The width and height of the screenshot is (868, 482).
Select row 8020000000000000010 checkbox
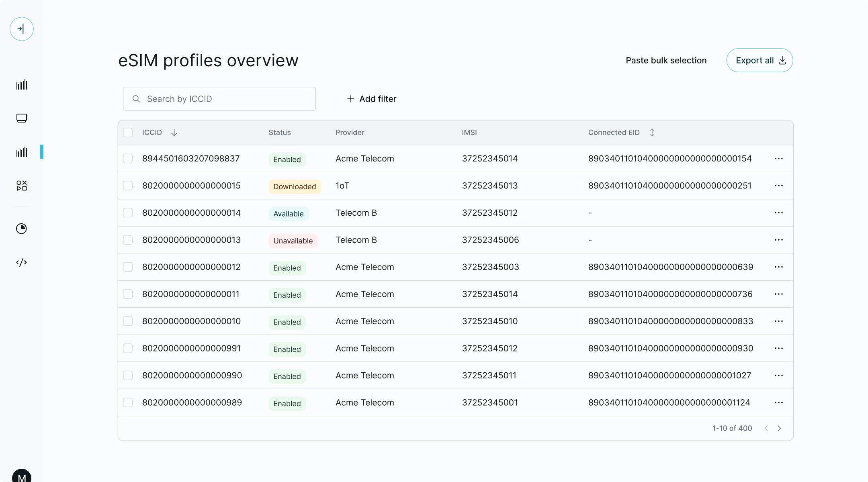[x=128, y=321]
